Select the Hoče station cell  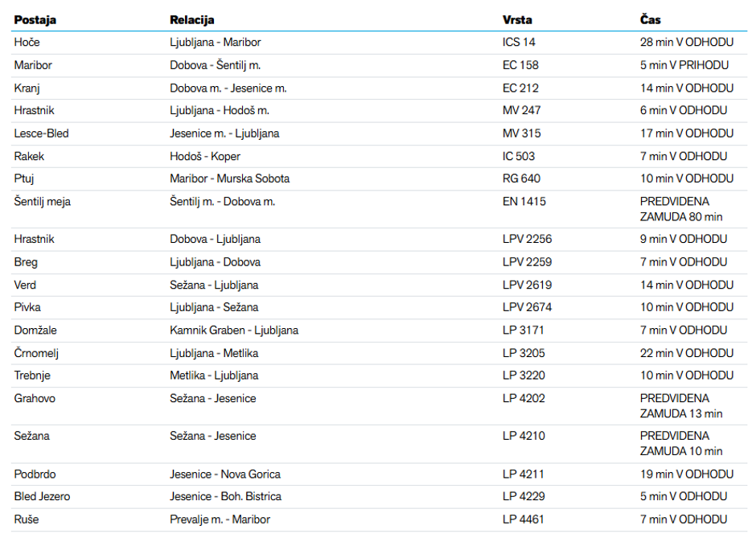[x=27, y=43]
